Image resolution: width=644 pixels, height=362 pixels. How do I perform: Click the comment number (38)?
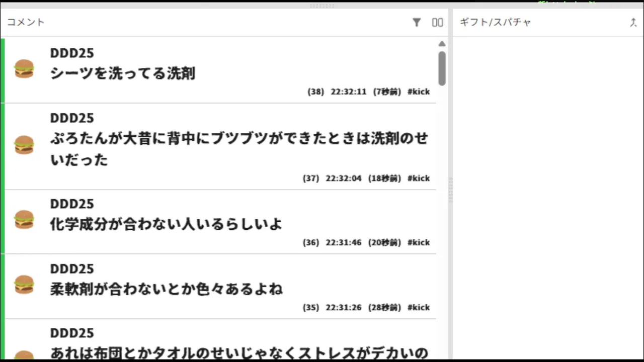pyautogui.click(x=316, y=92)
